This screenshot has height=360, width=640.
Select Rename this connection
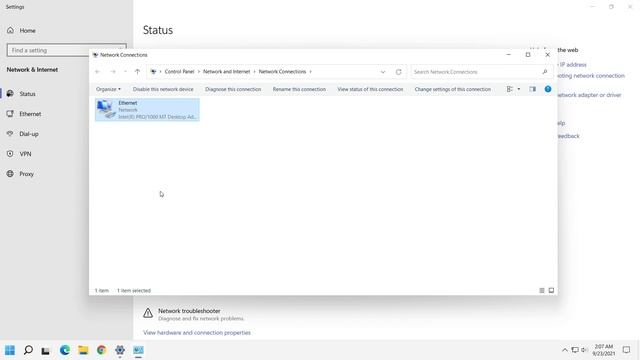point(299,89)
